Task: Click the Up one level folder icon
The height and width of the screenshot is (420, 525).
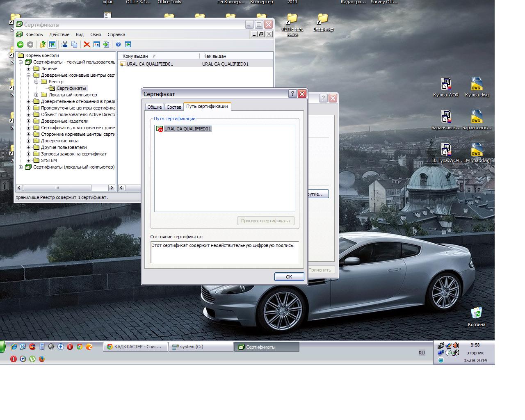Action: (43, 45)
